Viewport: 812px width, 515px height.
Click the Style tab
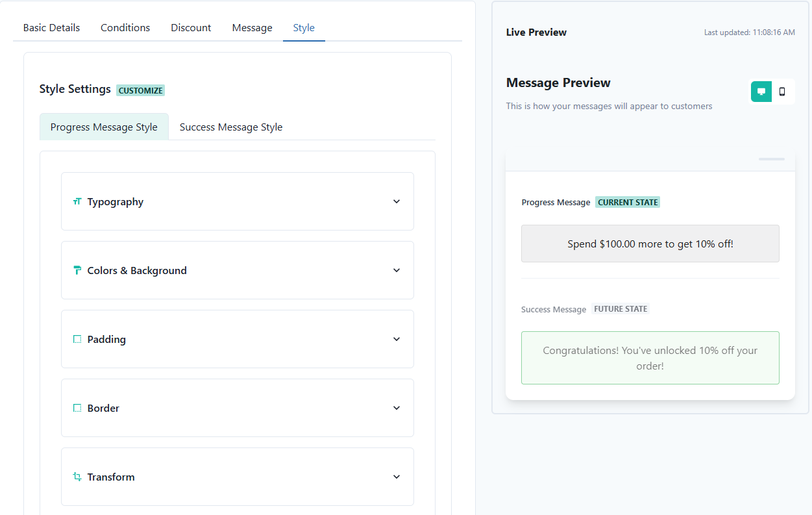point(304,28)
